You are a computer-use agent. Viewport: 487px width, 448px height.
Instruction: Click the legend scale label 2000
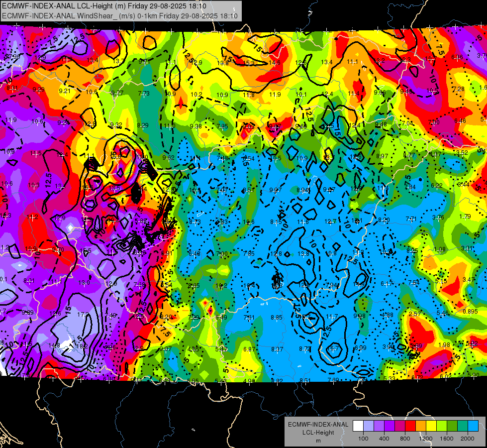point(468,439)
